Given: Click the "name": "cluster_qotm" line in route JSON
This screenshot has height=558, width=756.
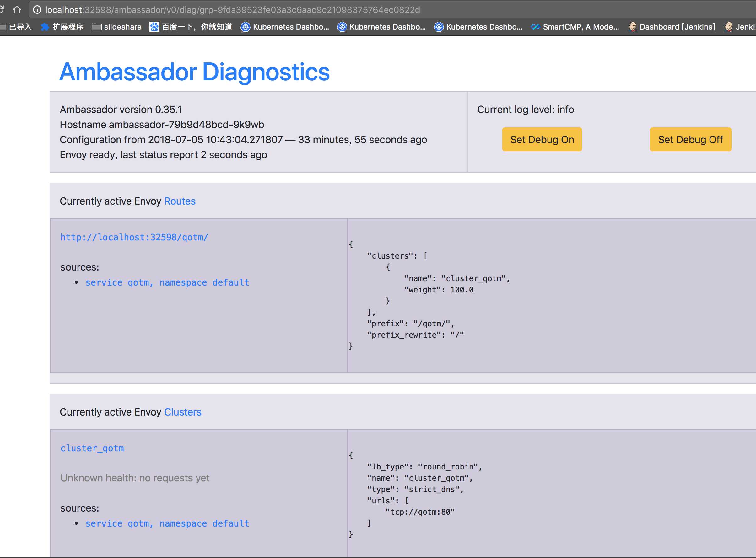Looking at the screenshot, I should (x=457, y=278).
